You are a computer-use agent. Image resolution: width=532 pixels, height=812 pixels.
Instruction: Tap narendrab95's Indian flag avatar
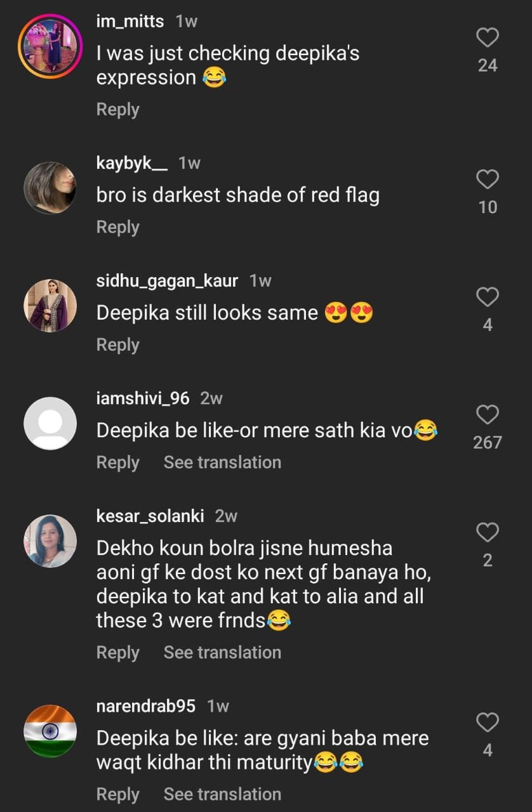click(x=50, y=731)
